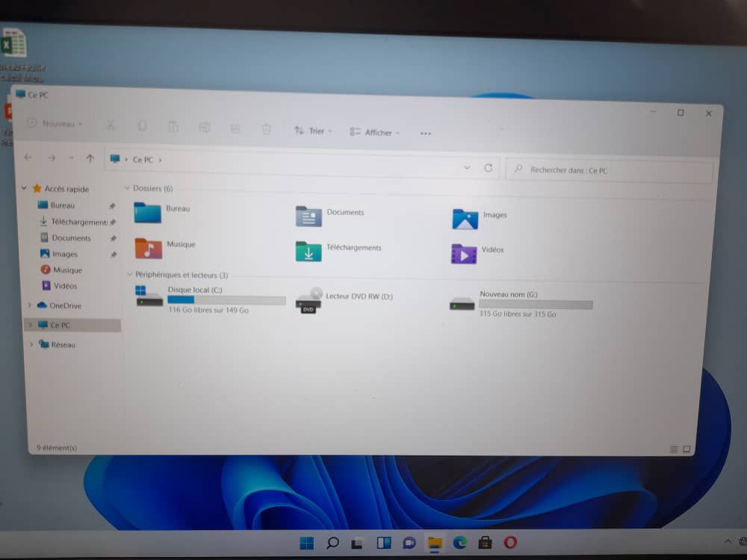Click the Coller (paste) toolbar icon
This screenshot has width=747, height=560.
click(x=173, y=128)
